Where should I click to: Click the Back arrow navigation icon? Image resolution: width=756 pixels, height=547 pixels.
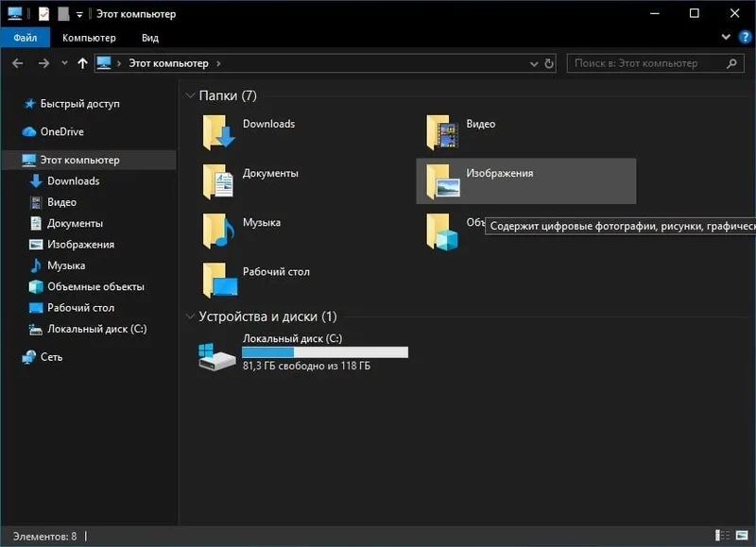[x=18, y=63]
